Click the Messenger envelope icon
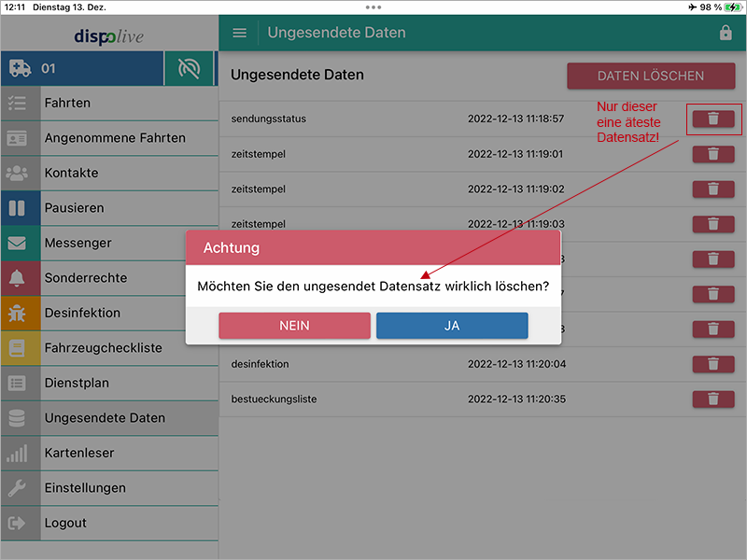The height and width of the screenshot is (560, 747). point(17,243)
